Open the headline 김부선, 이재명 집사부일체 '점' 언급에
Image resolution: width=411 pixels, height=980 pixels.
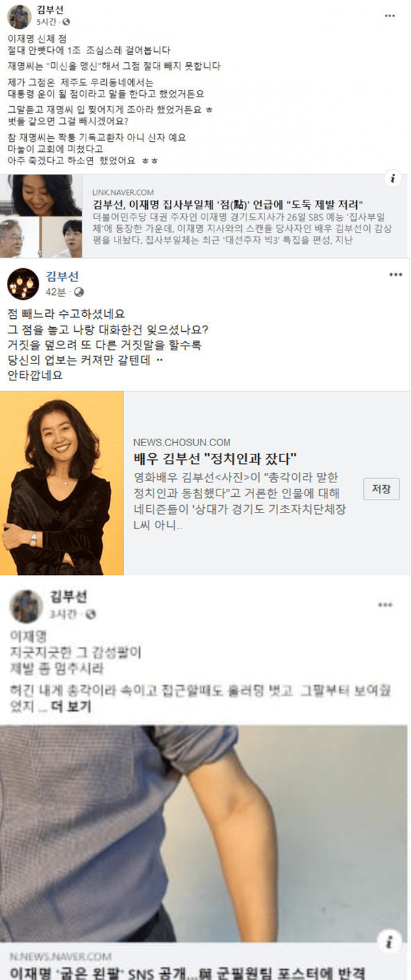click(227, 205)
